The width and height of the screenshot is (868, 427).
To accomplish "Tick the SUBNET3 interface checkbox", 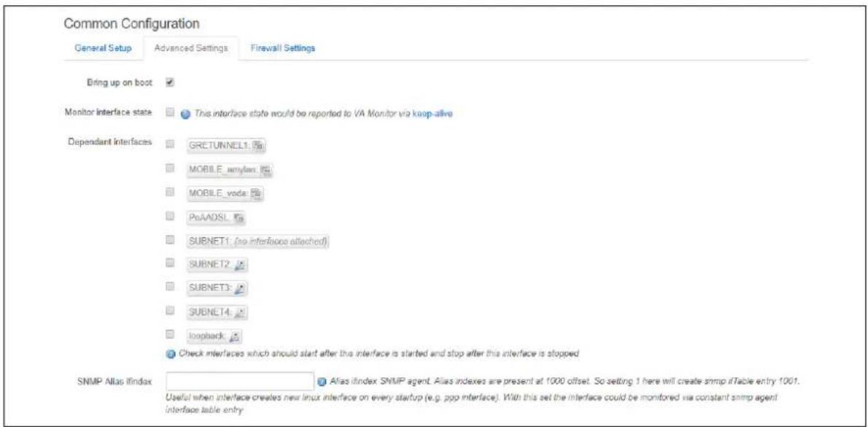I will [171, 287].
